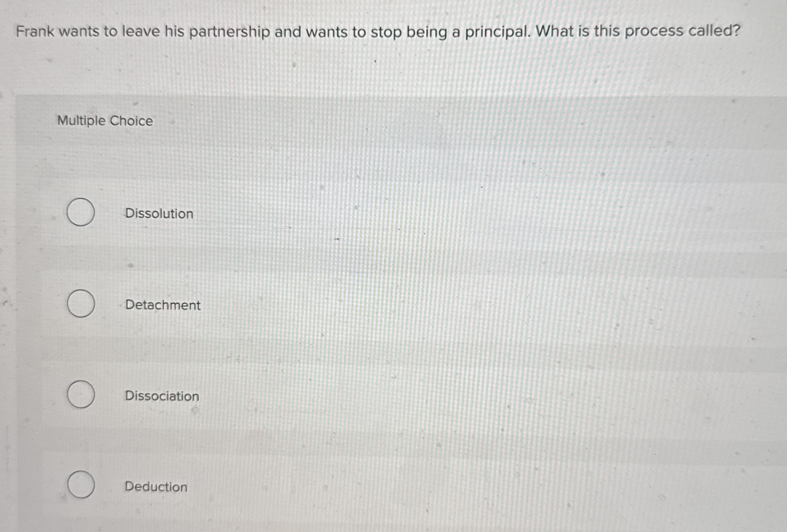Mark the second answer choice selected
The height and width of the screenshot is (532, 787).
click(x=80, y=304)
